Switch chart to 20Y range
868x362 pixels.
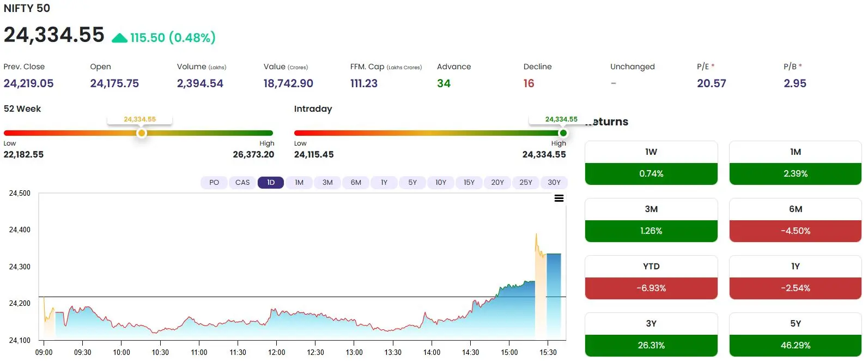coord(497,183)
